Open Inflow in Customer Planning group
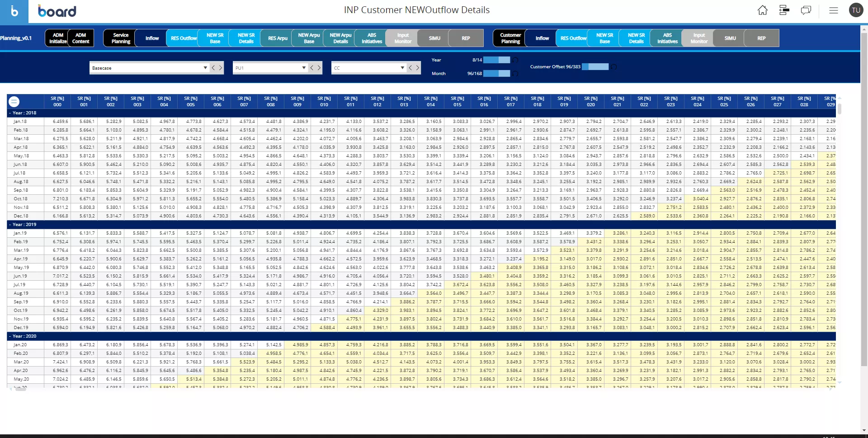Screen dimensions: 868x438 [542, 38]
